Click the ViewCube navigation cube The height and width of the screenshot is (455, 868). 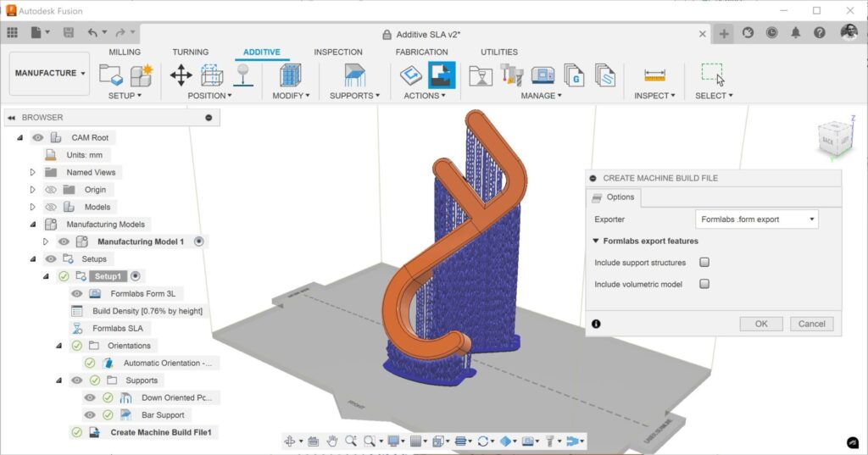tap(834, 138)
